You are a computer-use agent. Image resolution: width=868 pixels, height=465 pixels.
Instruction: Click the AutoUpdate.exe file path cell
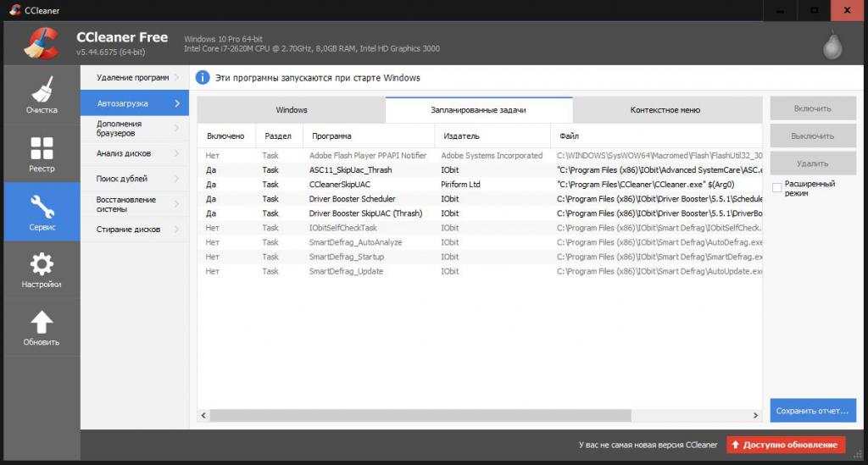(x=659, y=271)
